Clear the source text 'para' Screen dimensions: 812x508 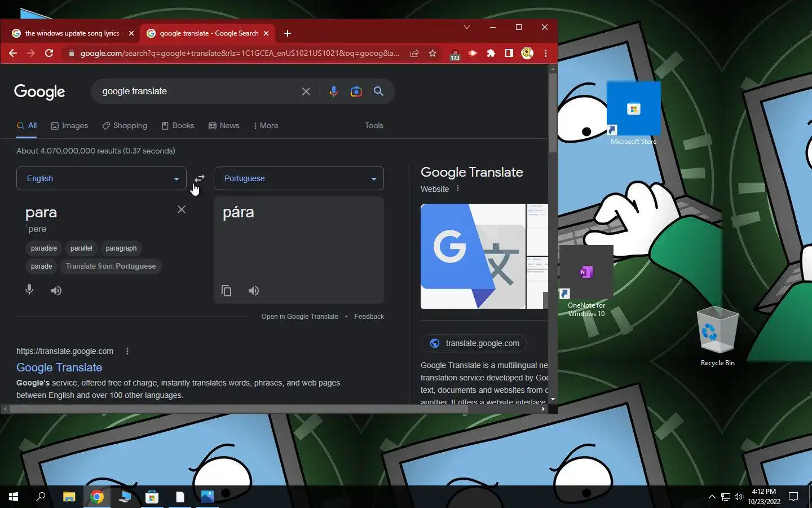tap(182, 209)
